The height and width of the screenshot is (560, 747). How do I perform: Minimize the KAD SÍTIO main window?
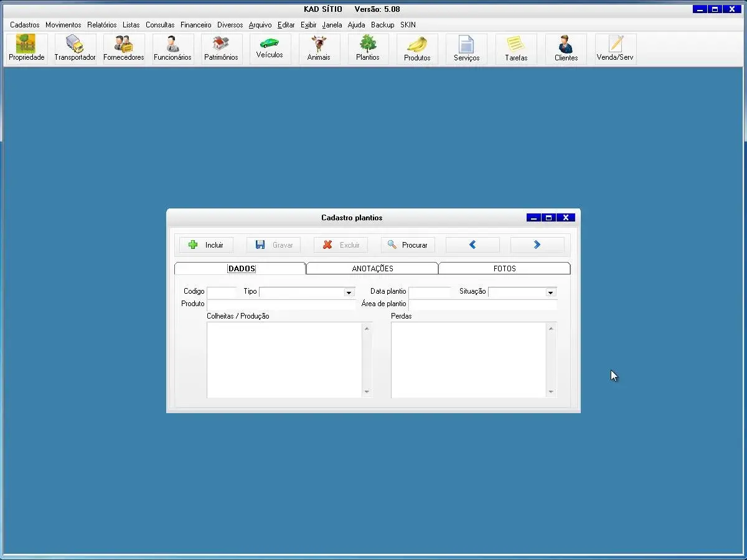[x=700, y=9]
